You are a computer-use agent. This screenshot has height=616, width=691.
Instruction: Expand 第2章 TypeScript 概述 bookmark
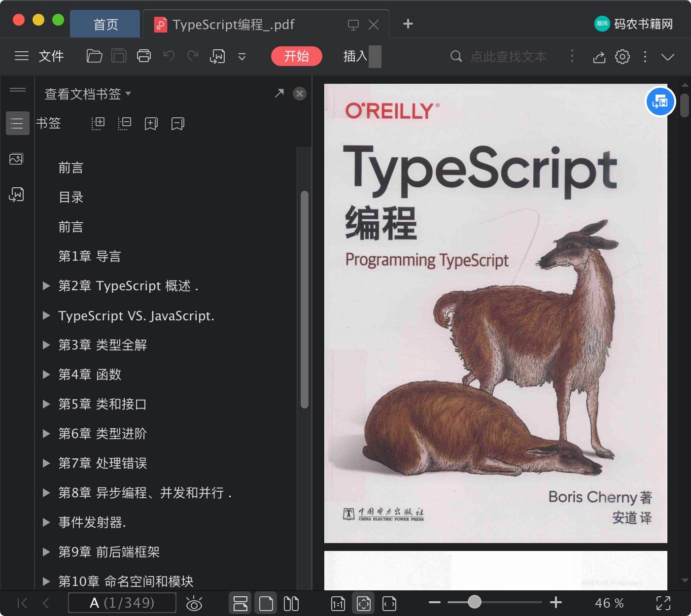46,286
